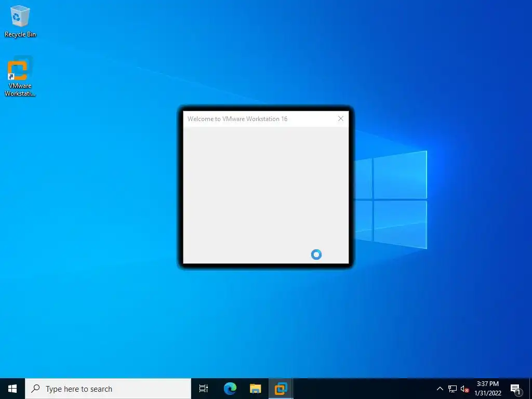Screen dimensions: 532x399
Task: Click the taskbar search box
Action: click(x=108, y=389)
